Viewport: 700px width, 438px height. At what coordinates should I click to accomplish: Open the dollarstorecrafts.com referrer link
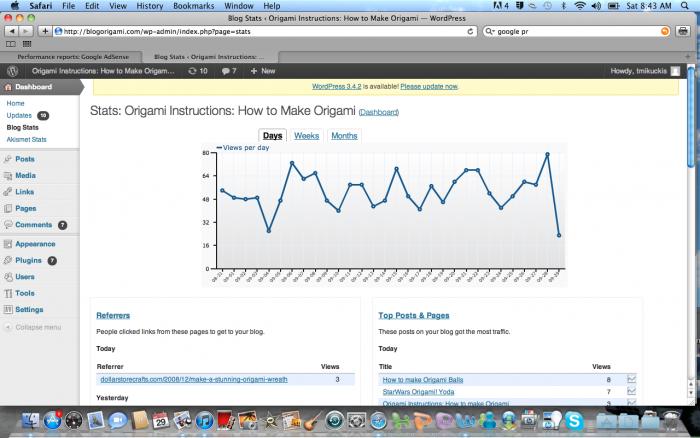pyautogui.click(x=194, y=380)
